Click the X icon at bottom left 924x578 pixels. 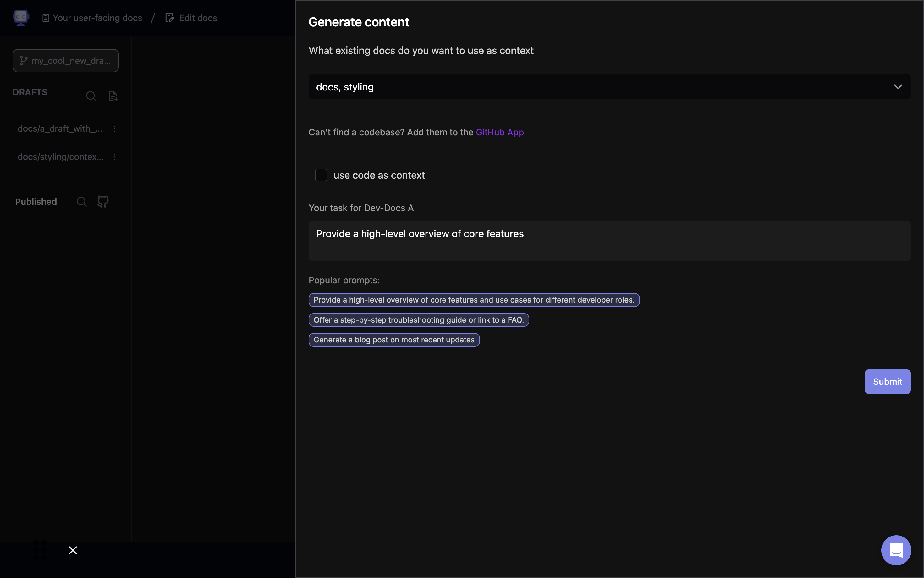click(73, 550)
